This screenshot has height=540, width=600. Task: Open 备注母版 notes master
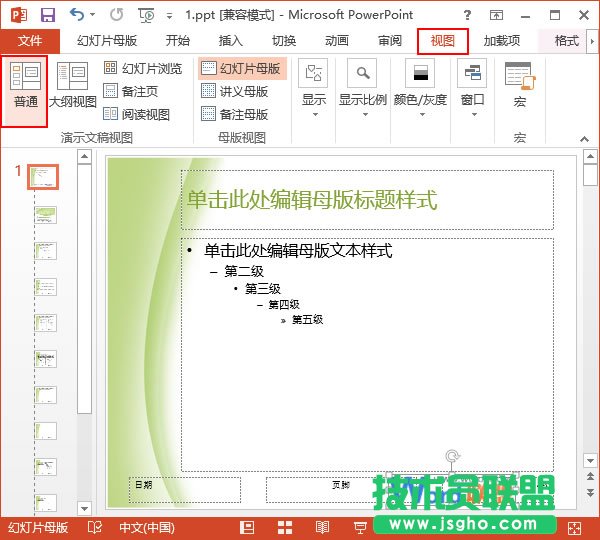click(x=234, y=114)
